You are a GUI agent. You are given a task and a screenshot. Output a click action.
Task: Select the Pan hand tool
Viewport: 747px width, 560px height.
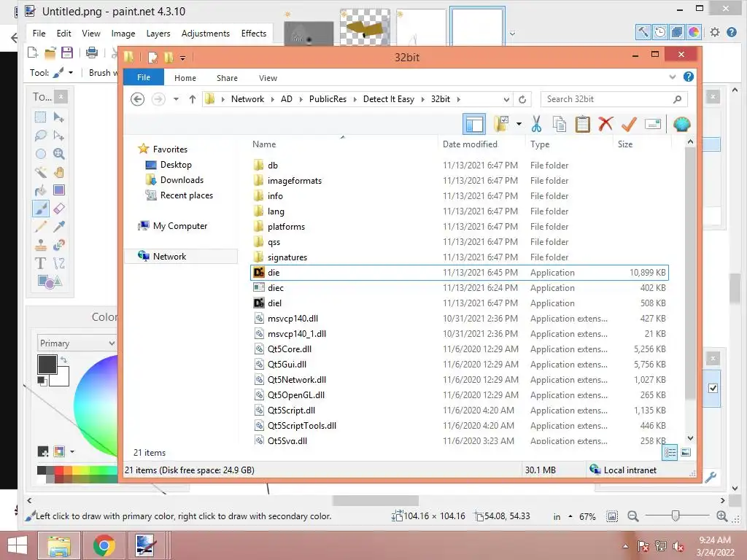[59, 172]
